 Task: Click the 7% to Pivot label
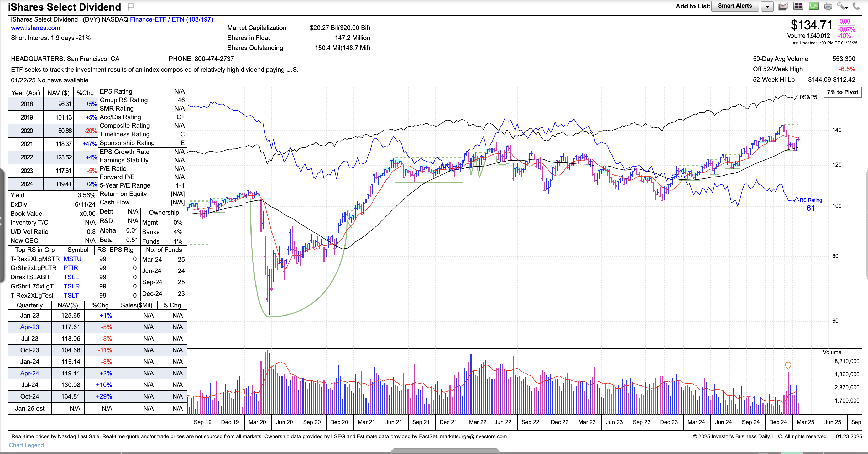click(842, 92)
